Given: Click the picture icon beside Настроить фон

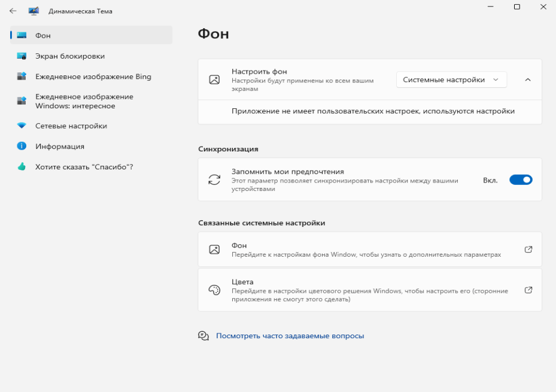Looking at the screenshot, I should pyautogui.click(x=214, y=80).
